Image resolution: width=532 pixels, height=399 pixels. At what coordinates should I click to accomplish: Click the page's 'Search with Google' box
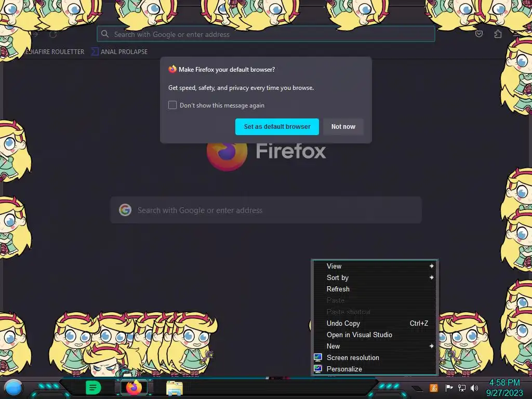266,210
